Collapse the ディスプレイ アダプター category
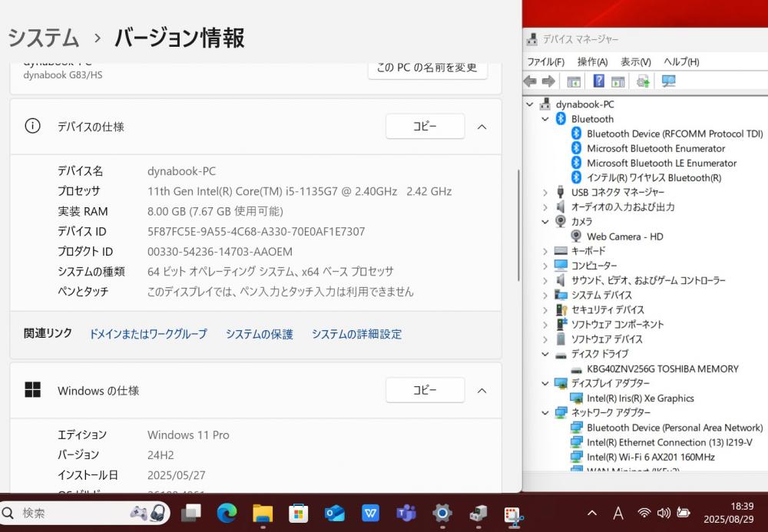This screenshot has height=532, width=768. [x=545, y=383]
